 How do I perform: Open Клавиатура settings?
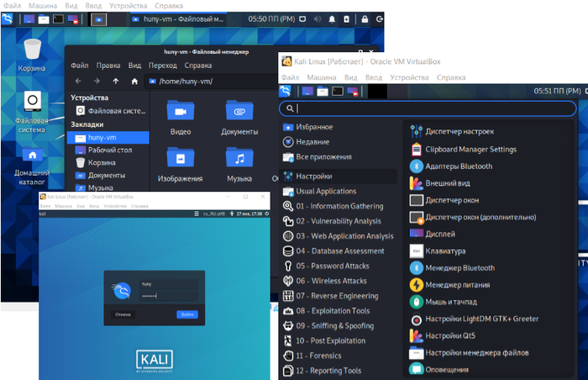(490, 251)
